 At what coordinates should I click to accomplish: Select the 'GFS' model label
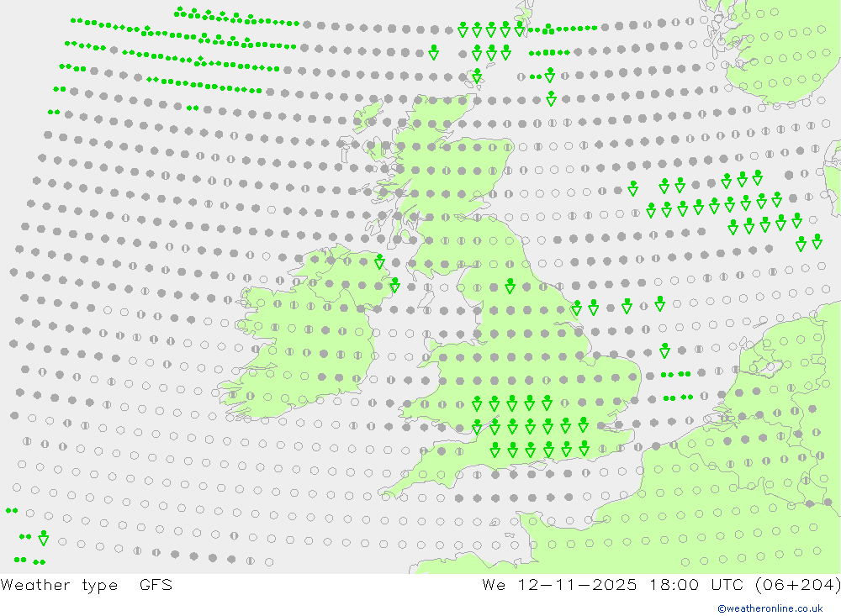pos(156,584)
